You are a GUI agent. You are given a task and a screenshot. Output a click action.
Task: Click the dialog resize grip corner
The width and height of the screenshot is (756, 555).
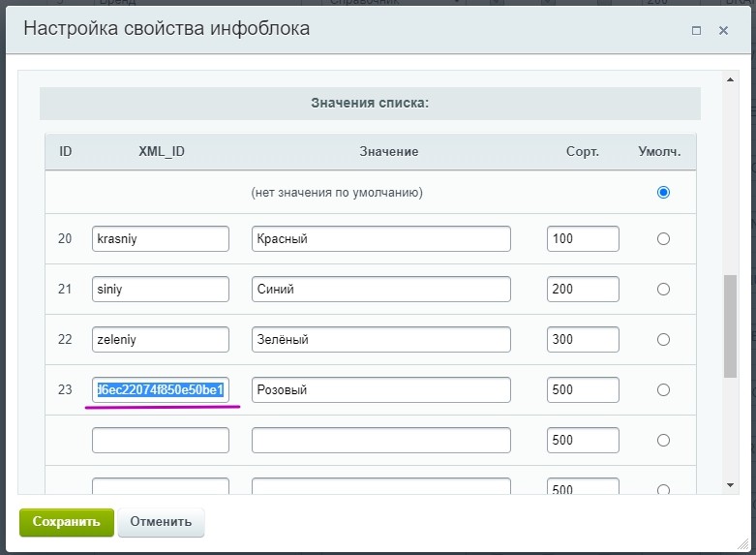743,544
